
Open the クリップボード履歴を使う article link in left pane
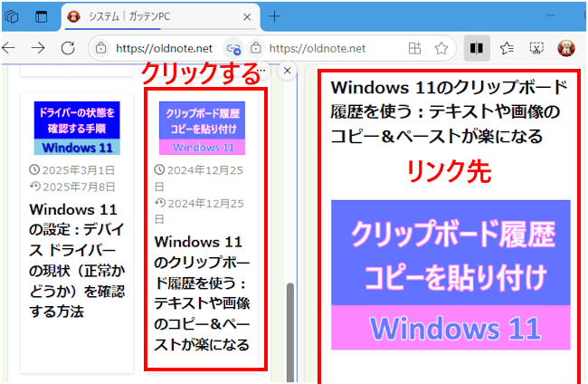click(202, 293)
